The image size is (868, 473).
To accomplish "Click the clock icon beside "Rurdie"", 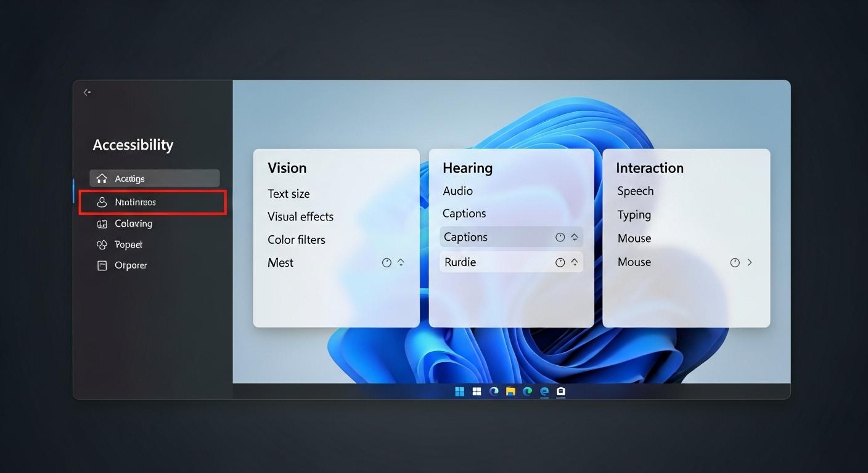I will pyautogui.click(x=560, y=262).
